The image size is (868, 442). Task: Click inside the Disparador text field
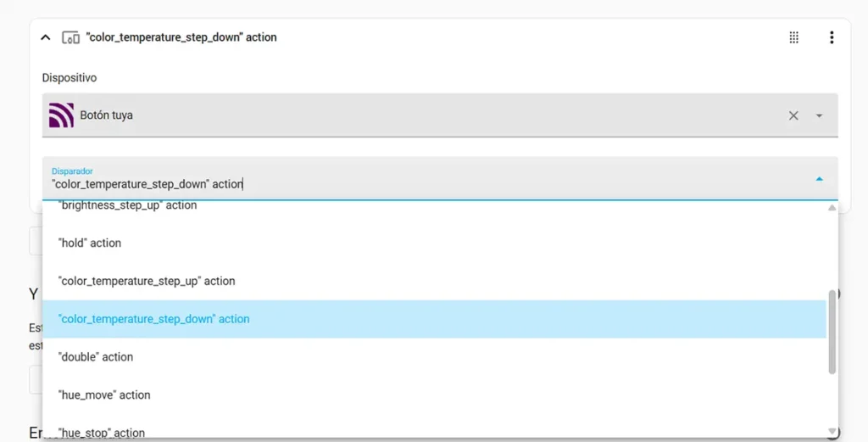339,183
